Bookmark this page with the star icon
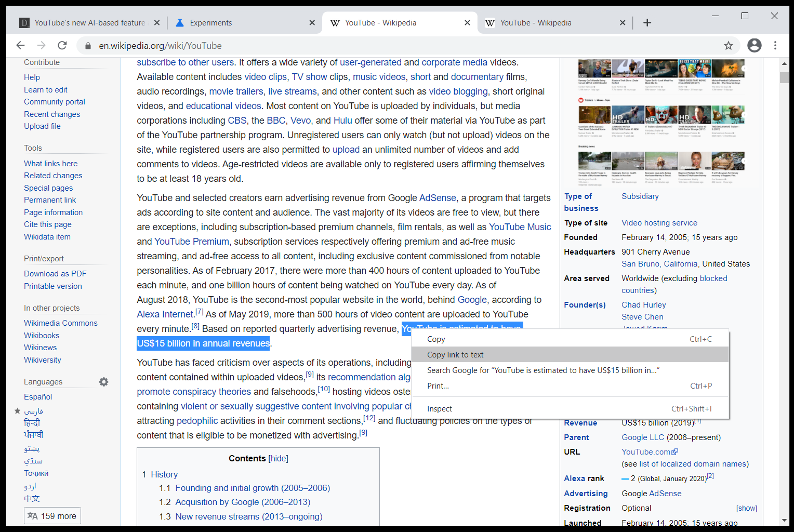Screen dimensions: 794x532 tap(729, 46)
